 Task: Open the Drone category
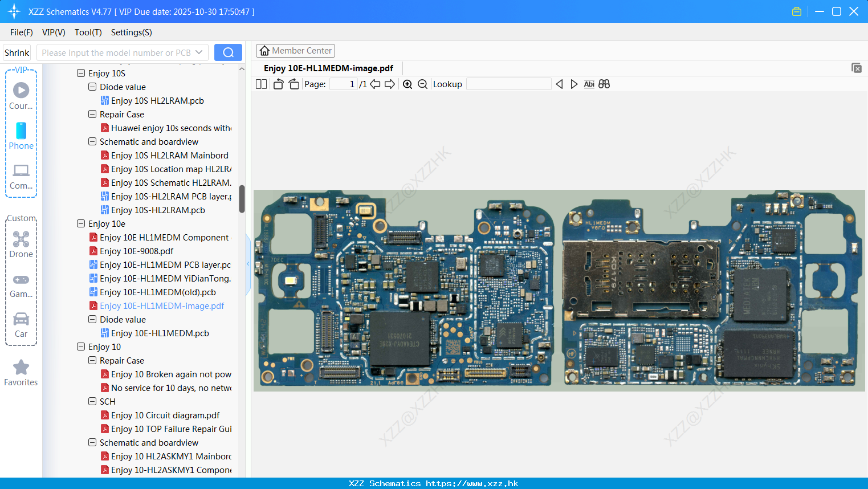point(21,245)
